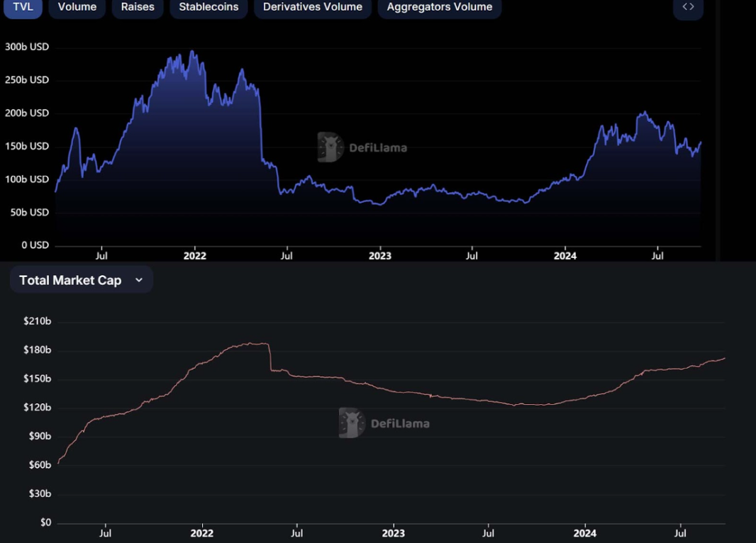
Task: Toggle the Stablecoins series on
Action: 209,7
